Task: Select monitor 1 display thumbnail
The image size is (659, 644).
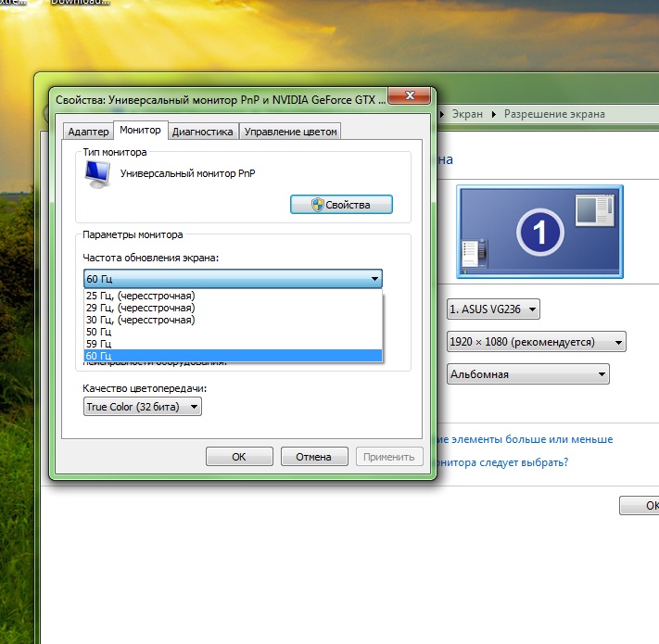Action: [539, 232]
